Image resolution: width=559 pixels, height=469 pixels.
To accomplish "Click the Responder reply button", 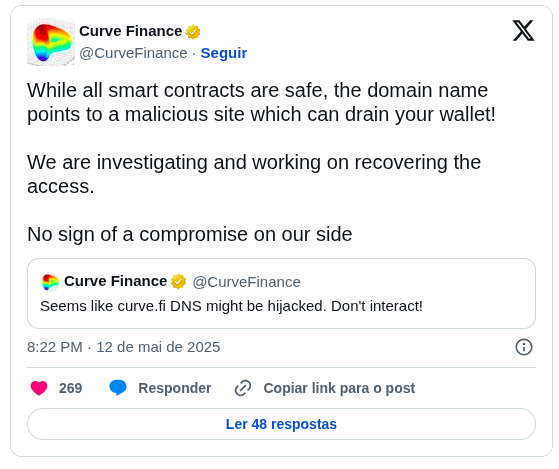I will (174, 388).
